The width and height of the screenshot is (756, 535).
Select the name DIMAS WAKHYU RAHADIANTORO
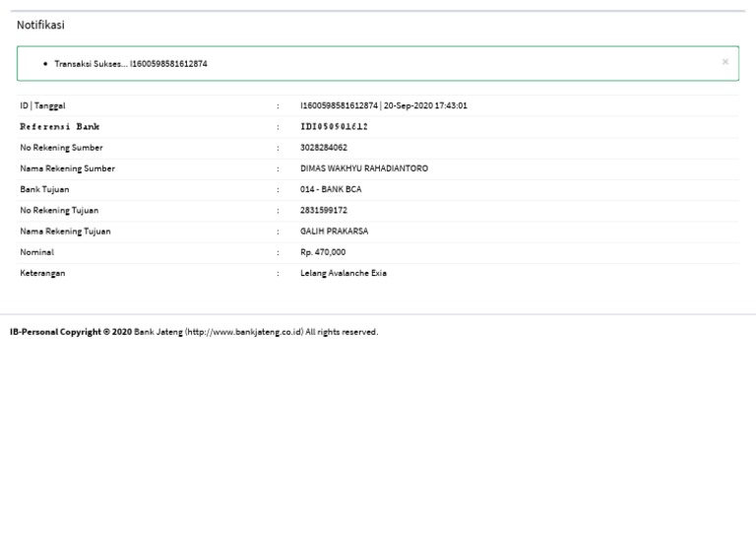(364, 168)
